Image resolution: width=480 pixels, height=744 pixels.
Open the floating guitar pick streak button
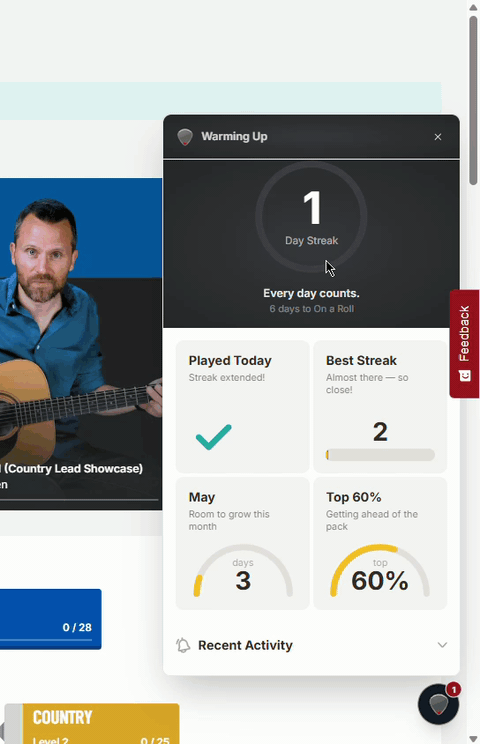click(x=438, y=704)
